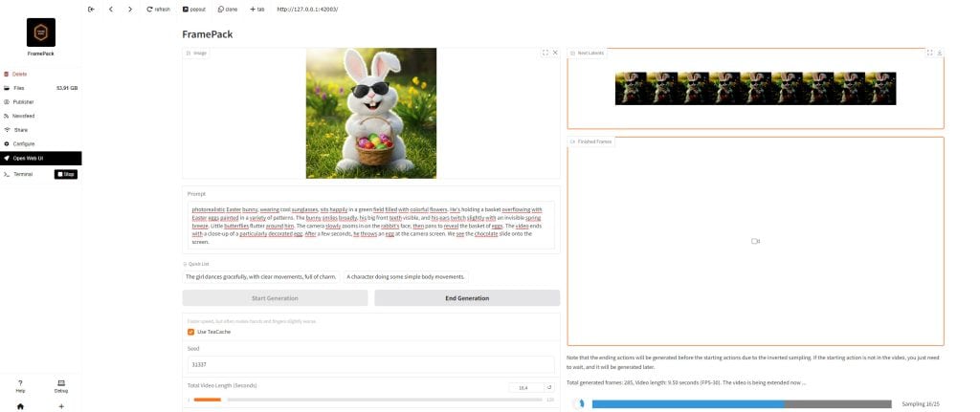This screenshot has width=980, height=412.
Task: Fullscreen the Next Latents preview
Action: tap(930, 54)
